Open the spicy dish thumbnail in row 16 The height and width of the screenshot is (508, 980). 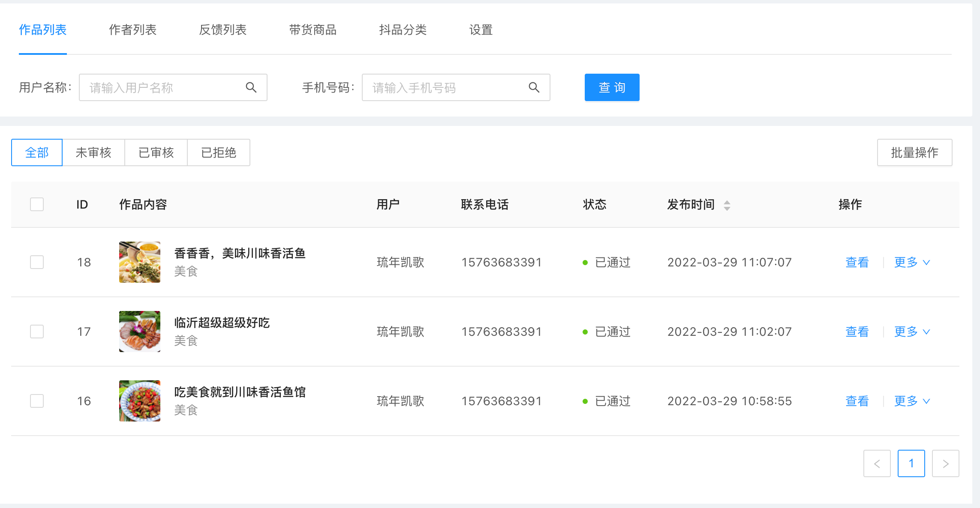[x=140, y=401]
